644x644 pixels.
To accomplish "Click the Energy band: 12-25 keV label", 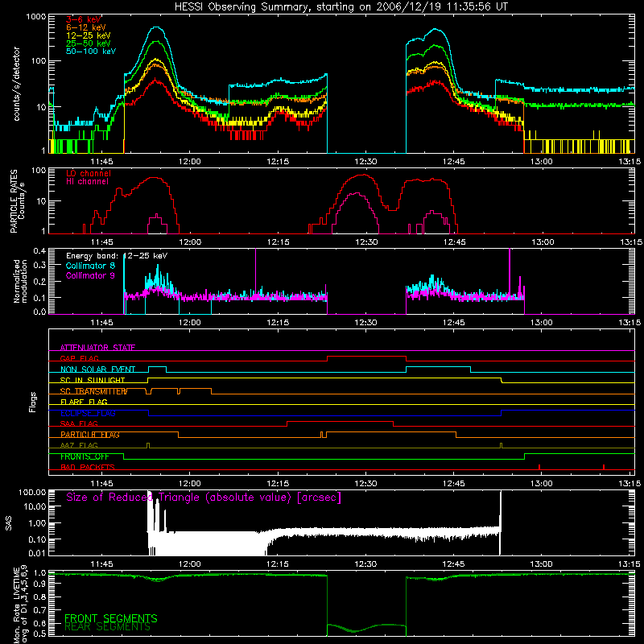I will point(117,256).
